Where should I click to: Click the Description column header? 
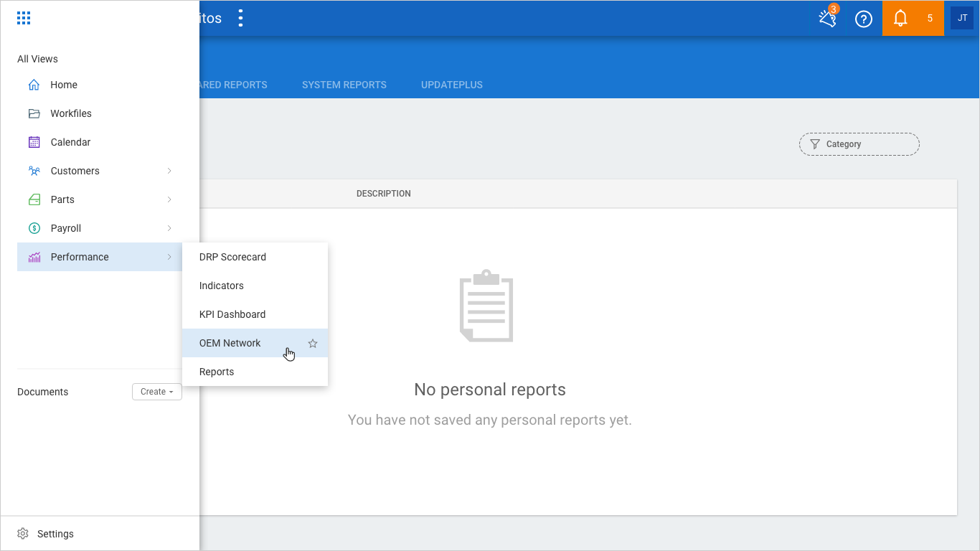click(x=384, y=194)
